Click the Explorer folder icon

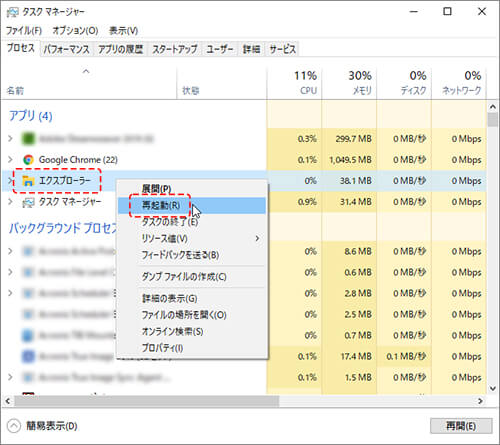[x=28, y=181]
